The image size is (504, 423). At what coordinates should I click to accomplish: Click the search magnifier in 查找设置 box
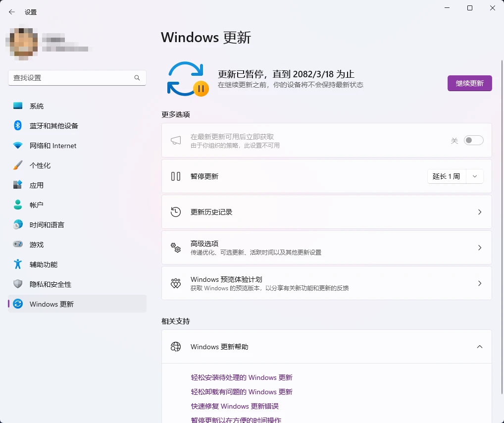click(x=137, y=78)
